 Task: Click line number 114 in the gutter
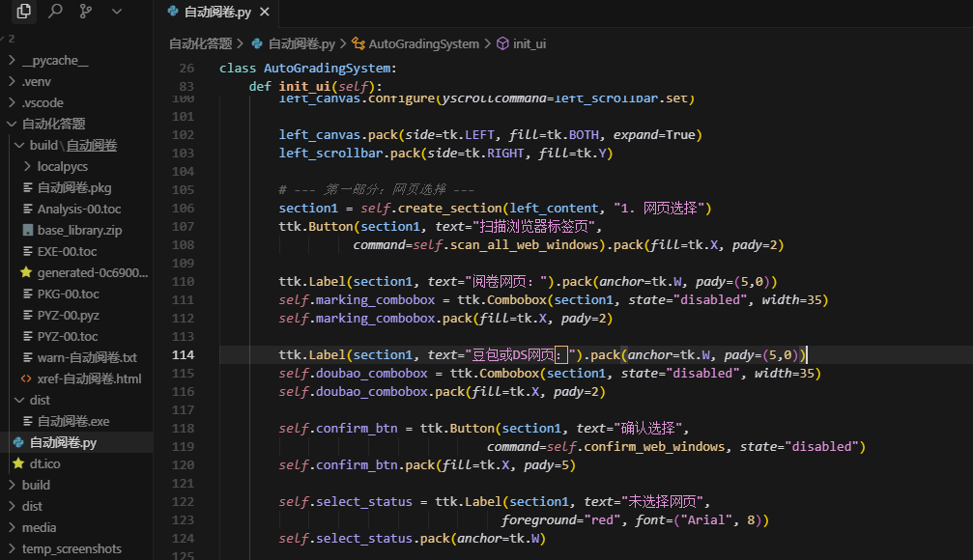tap(183, 354)
